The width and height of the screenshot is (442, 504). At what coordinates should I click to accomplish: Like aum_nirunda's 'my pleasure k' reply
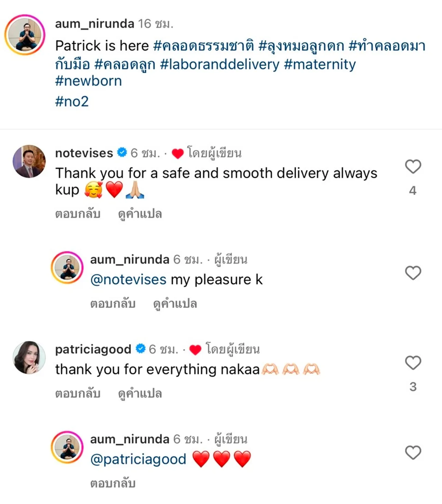(413, 273)
